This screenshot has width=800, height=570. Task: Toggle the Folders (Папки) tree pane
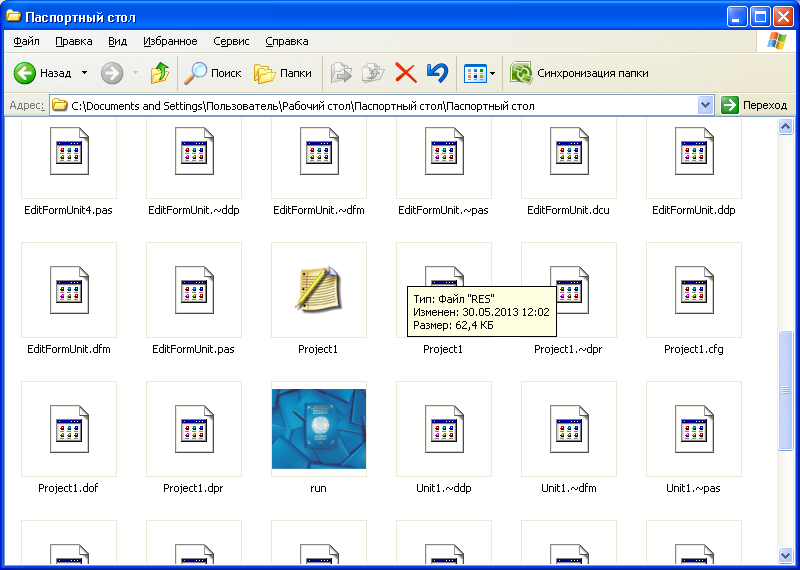point(282,73)
